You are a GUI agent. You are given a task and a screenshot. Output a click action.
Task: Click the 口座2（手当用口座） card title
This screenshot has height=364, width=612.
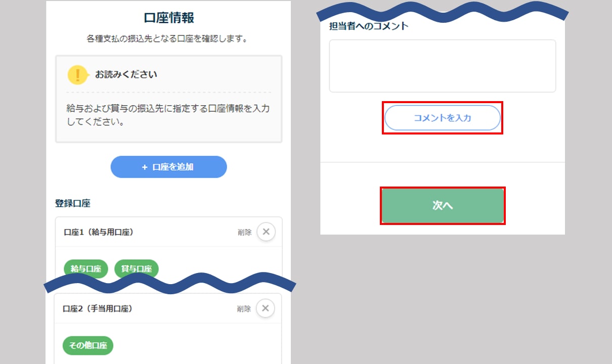(x=98, y=308)
